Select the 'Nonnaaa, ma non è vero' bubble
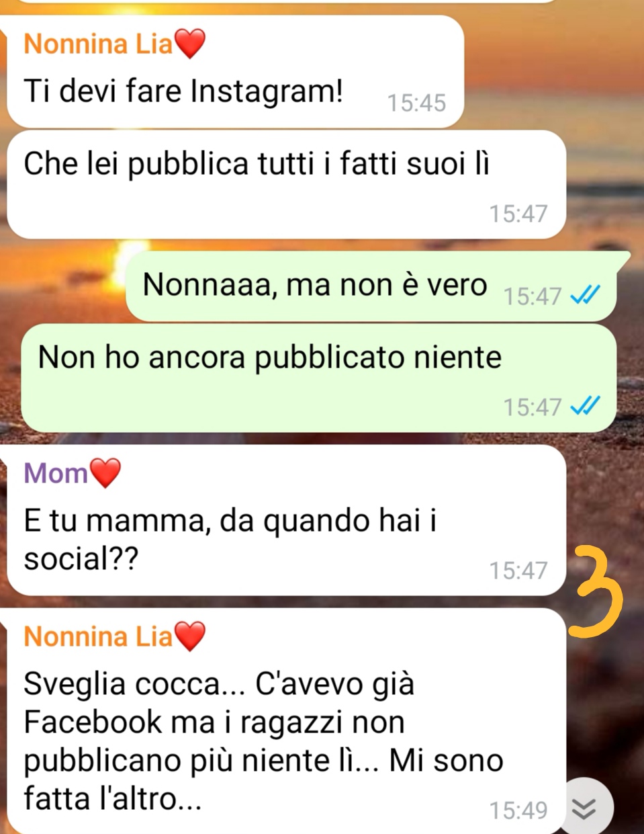The height and width of the screenshot is (834, 644). [371, 286]
